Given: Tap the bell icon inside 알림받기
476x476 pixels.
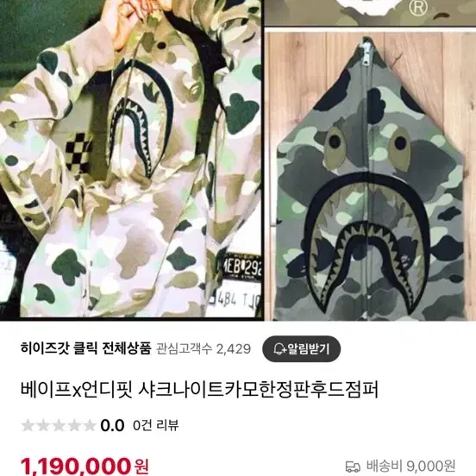Looking at the screenshot, I should point(279,349).
